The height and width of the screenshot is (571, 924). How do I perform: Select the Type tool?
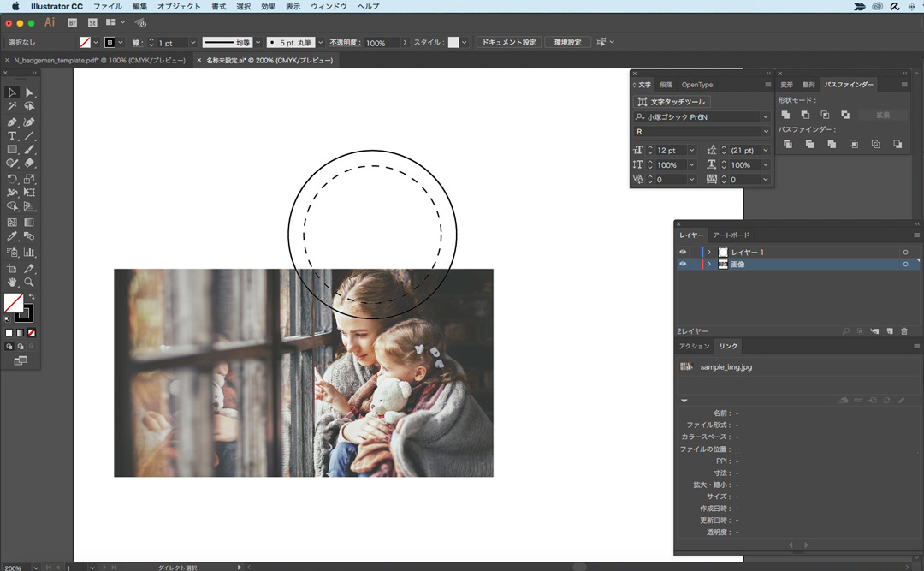pyautogui.click(x=12, y=136)
